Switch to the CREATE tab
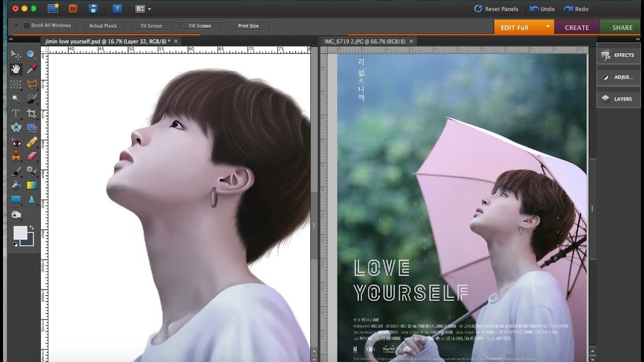 coord(577,28)
